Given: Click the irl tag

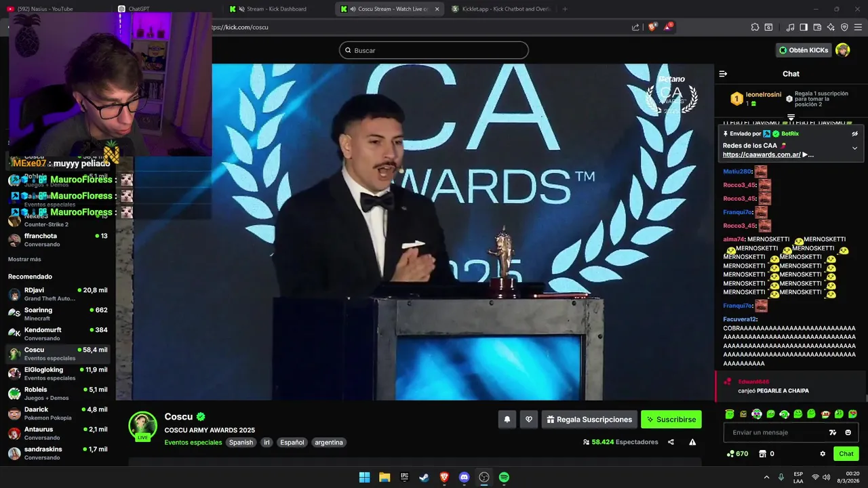Looking at the screenshot, I should (267, 442).
